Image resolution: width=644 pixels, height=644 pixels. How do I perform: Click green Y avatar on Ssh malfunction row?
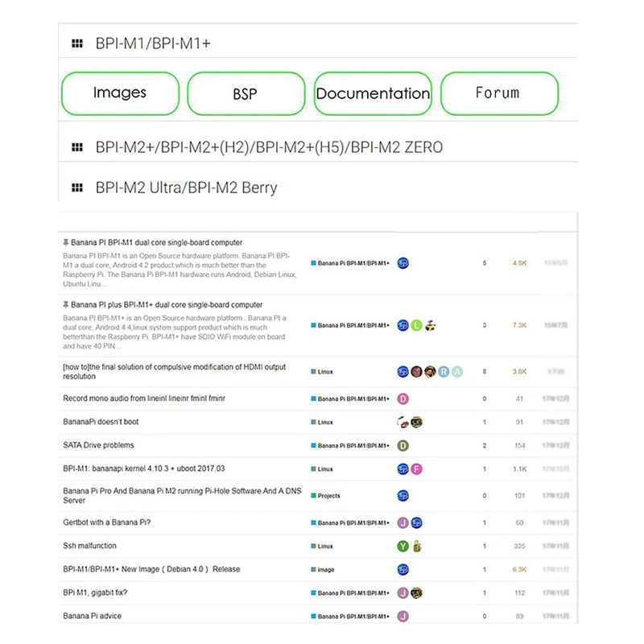click(x=403, y=547)
